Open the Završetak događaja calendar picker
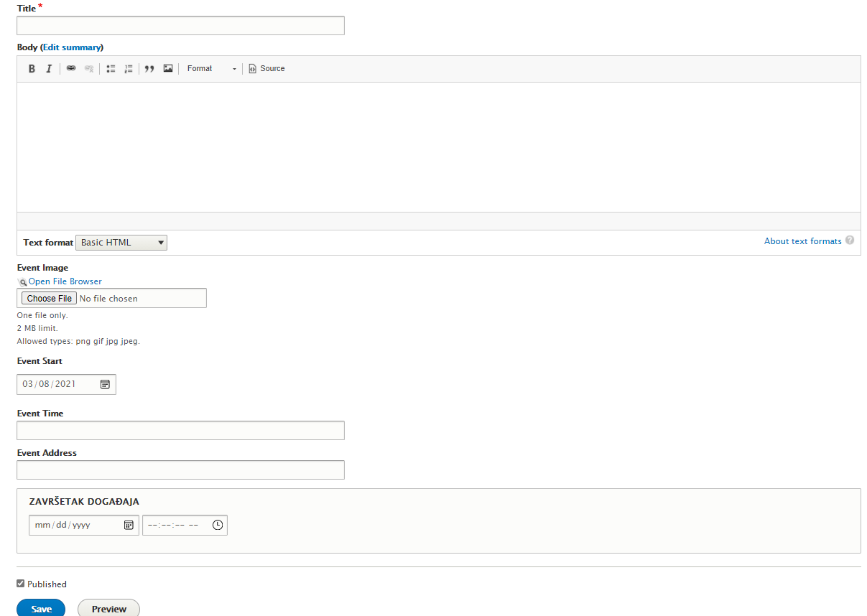 click(x=129, y=525)
